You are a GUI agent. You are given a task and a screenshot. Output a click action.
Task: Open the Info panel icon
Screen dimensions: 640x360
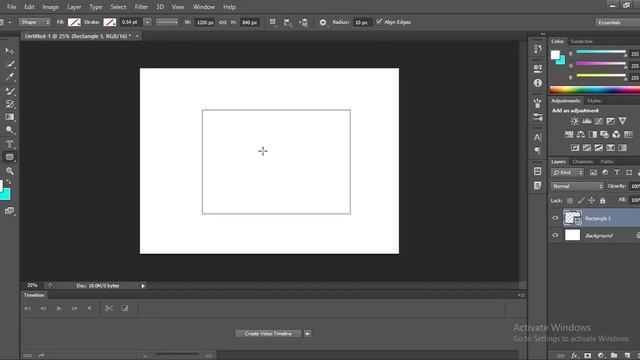tap(538, 83)
